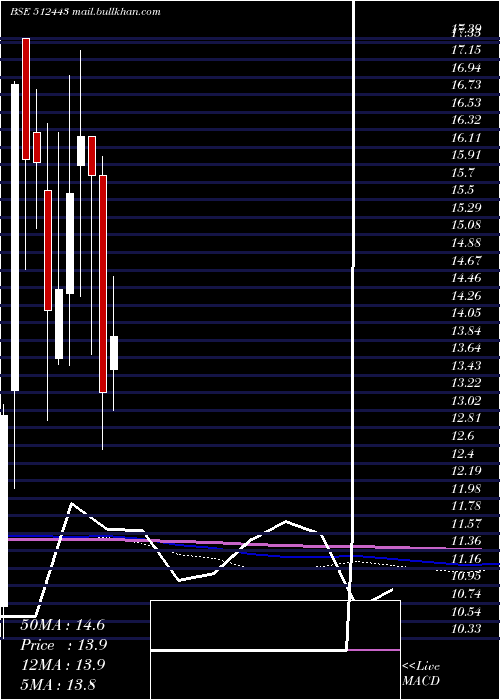Click the 13.84 price axis value
Image resolution: width=500 pixels, height=700 pixels.
[x=466, y=330]
